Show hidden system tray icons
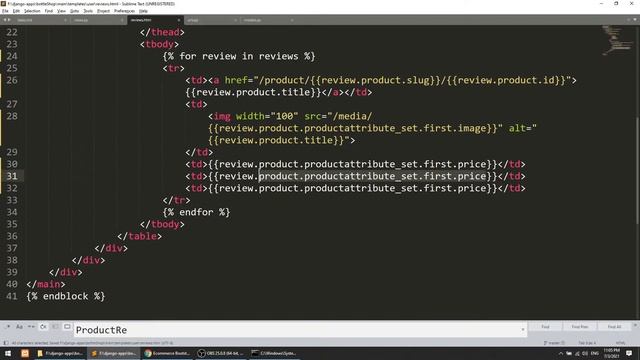Viewport: 640px width, 360px height. click(561, 353)
